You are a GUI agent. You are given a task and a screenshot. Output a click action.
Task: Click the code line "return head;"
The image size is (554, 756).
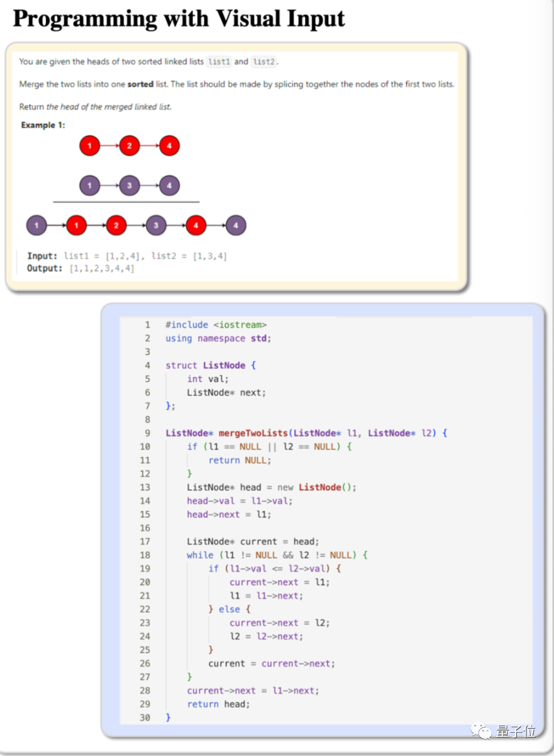tap(219, 704)
